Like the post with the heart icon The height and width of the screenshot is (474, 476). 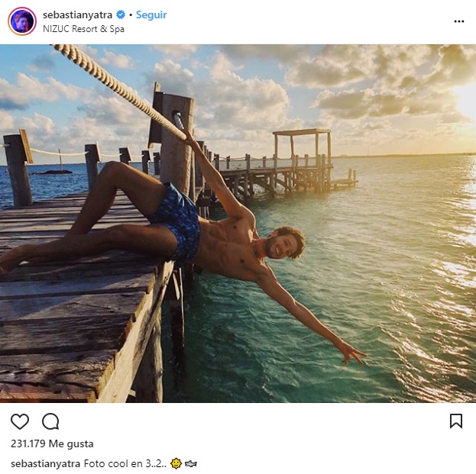(x=20, y=421)
